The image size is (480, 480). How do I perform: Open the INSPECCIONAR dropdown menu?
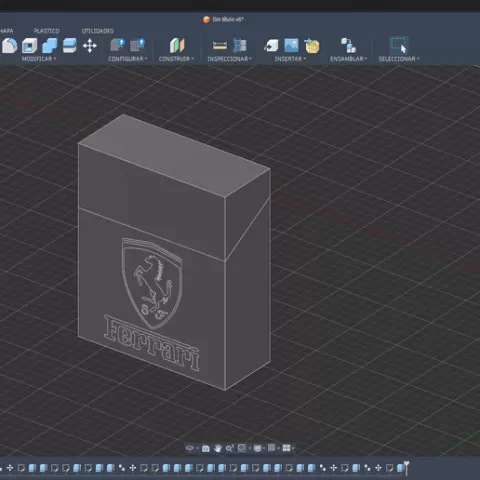229,59
